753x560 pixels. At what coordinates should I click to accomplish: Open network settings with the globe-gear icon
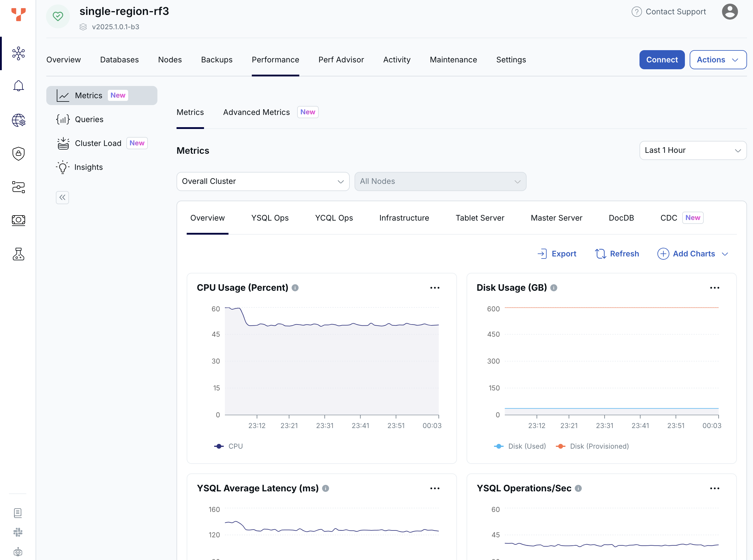[18, 120]
